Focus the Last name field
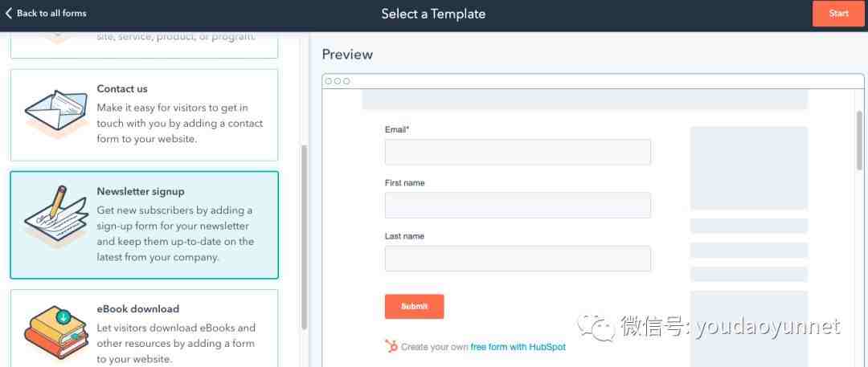This screenshot has height=367, width=868. 518,259
